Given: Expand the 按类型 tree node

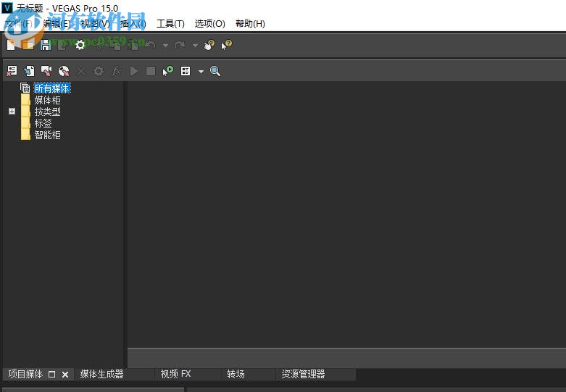Looking at the screenshot, I should click(x=12, y=111).
